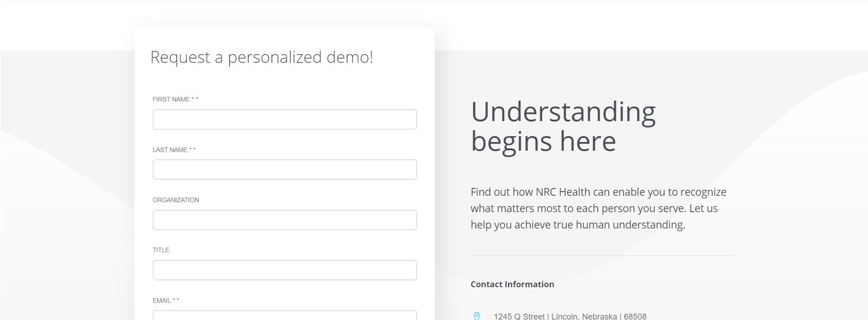Click the required asterisks after LAST NAME
868x320 pixels.
(192, 150)
